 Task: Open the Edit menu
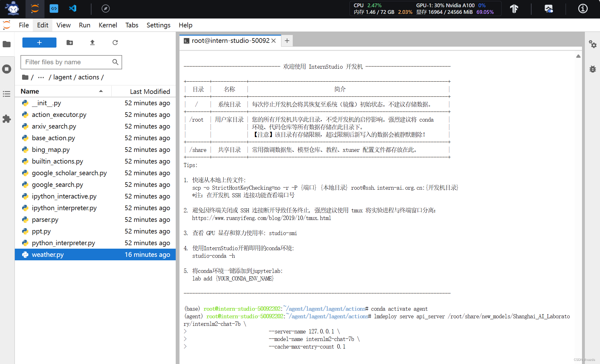click(43, 25)
